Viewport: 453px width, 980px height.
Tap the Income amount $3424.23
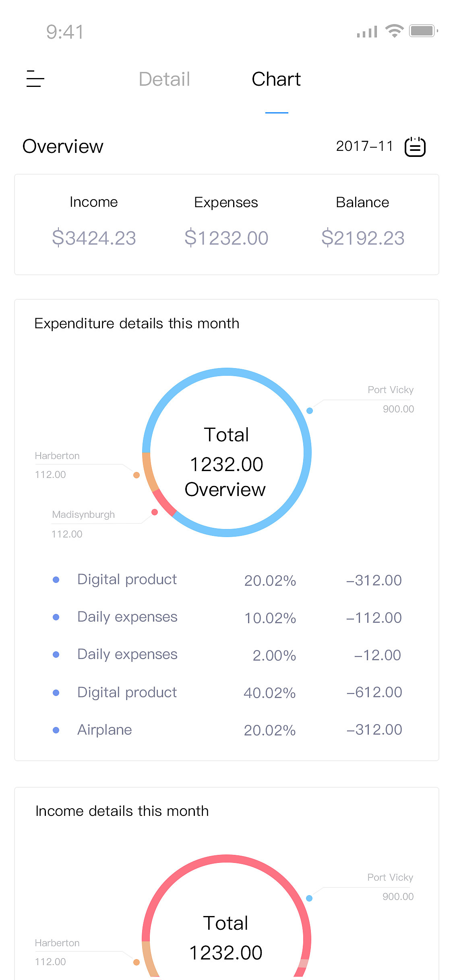(x=94, y=238)
